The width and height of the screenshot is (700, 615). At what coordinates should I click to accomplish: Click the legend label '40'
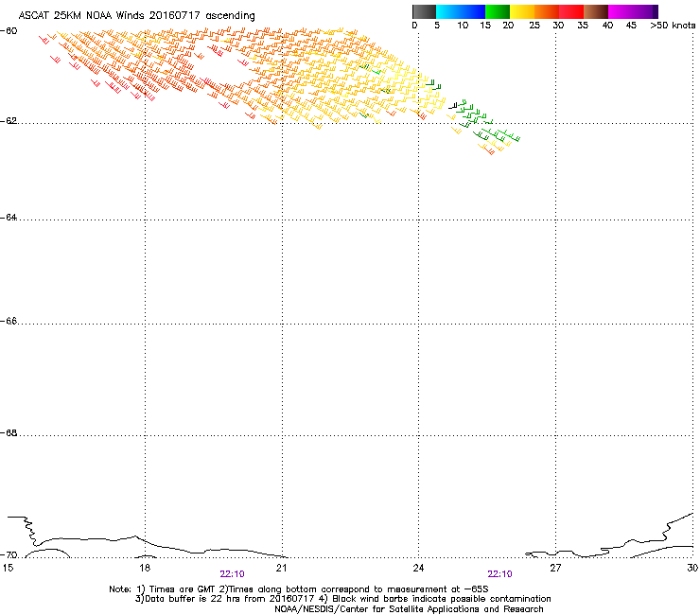pyautogui.click(x=607, y=26)
